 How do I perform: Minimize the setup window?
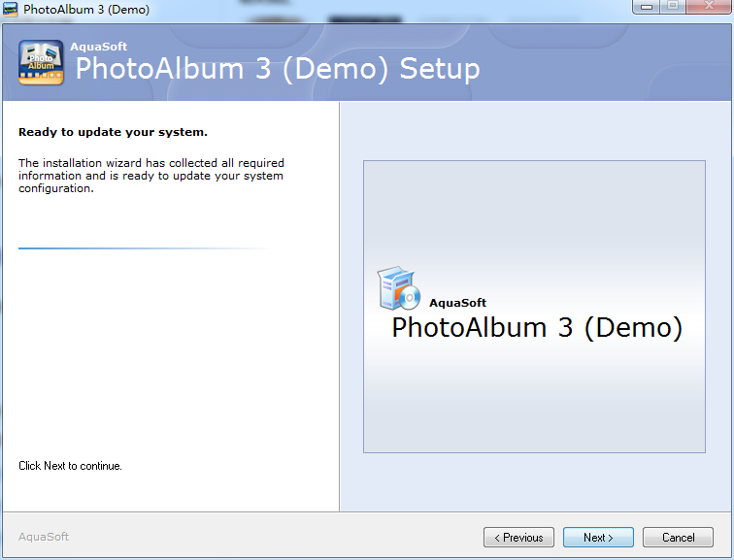pos(647,7)
